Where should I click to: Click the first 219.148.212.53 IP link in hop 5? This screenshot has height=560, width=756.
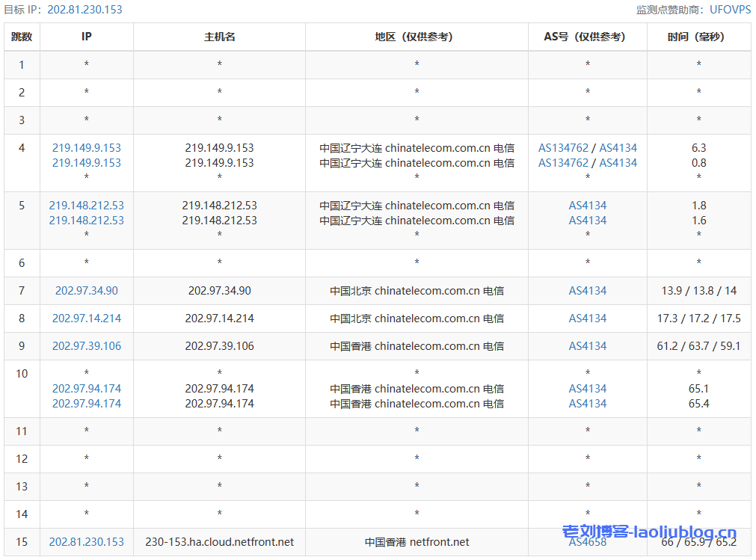coord(86,206)
